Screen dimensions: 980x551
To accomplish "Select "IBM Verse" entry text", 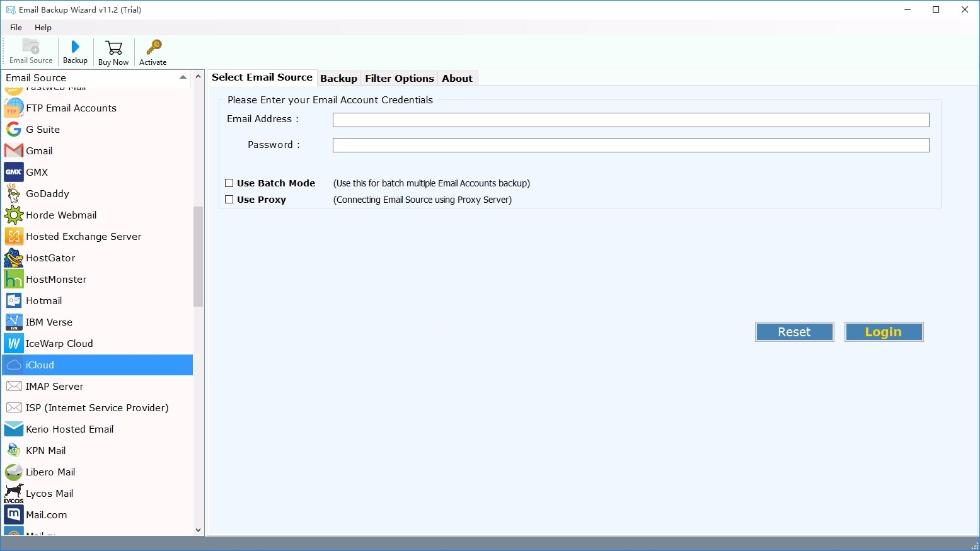I will click(49, 322).
